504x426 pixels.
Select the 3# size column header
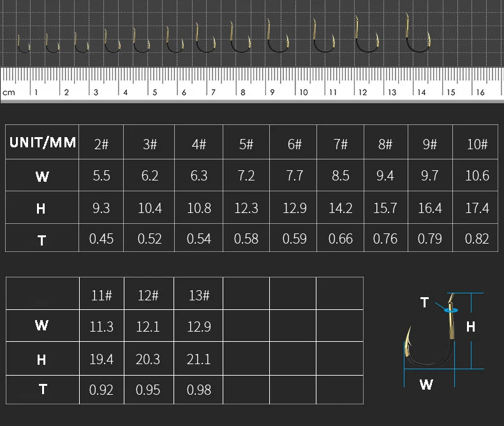tap(150, 144)
